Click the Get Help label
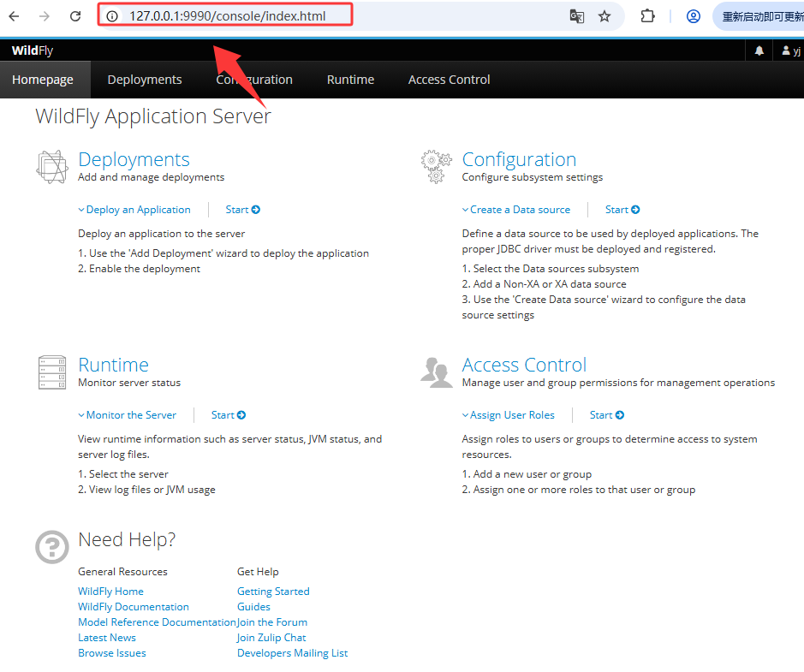The image size is (804, 672). click(258, 572)
